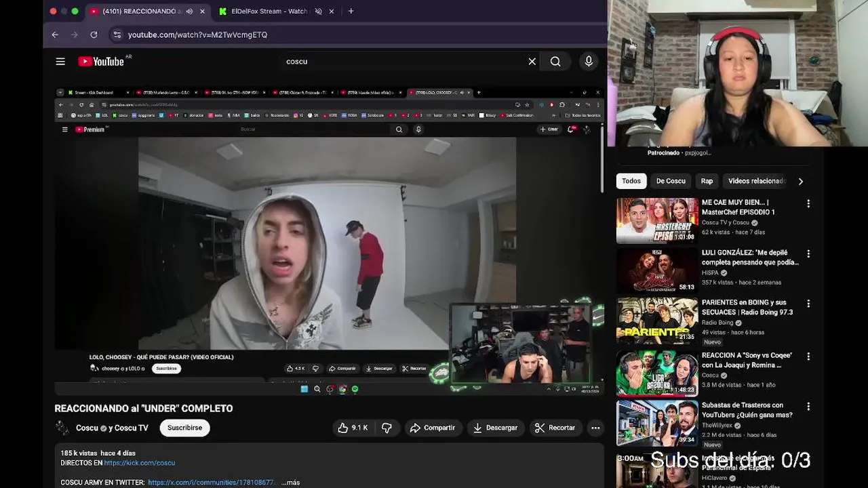Screen dimensions: 868x488
Task: Click the youtube.com address bar URL
Action: [197, 35]
